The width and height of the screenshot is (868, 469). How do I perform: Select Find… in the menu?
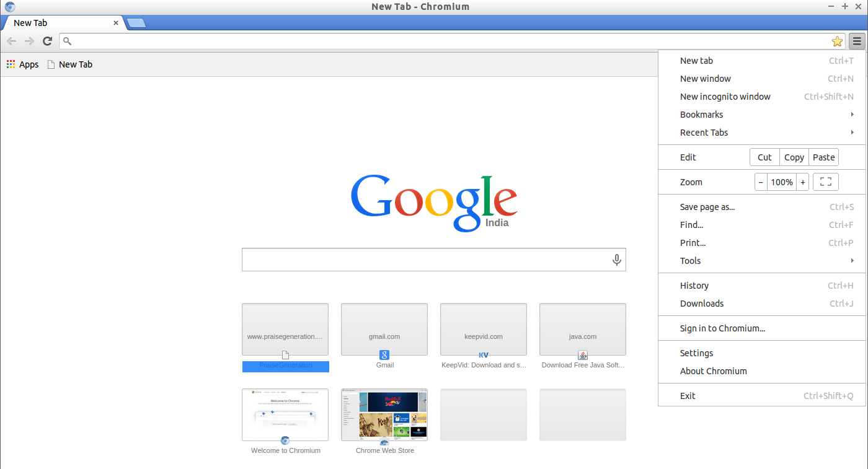click(x=762, y=225)
